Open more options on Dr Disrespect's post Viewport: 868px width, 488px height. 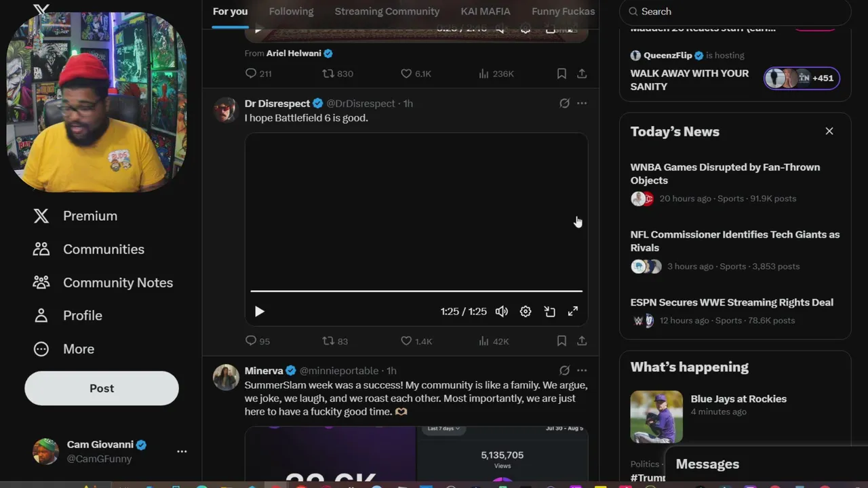tap(582, 104)
